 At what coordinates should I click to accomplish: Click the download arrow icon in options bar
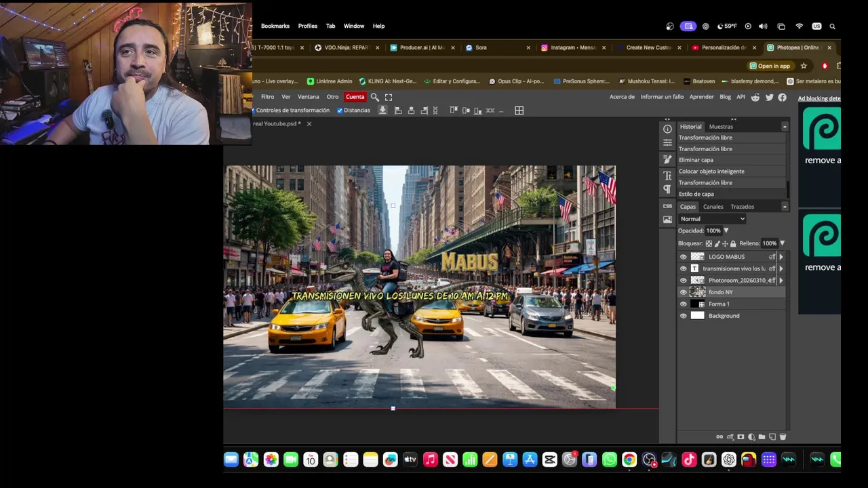(382, 110)
